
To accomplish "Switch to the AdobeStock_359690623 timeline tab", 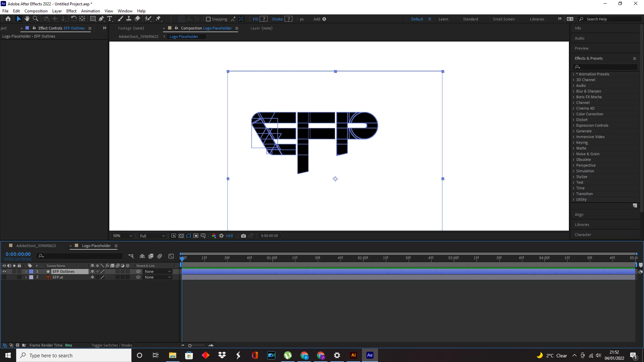I will click(x=36, y=246).
